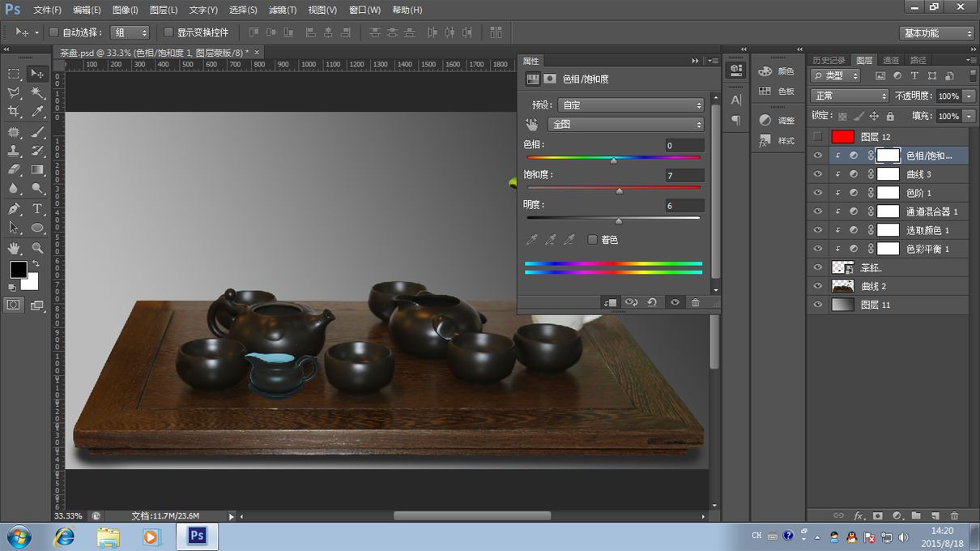Screen dimensions: 980x551
Task: Open the 调整 adjustments panel button
Action: (777, 120)
